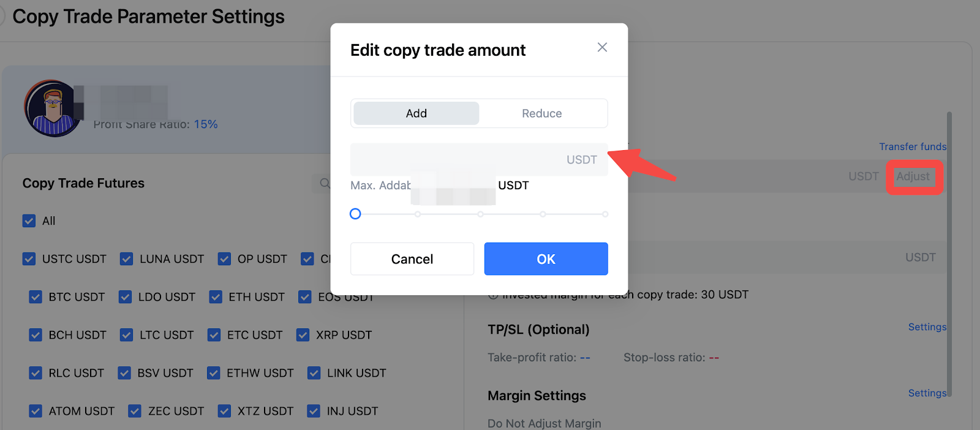The width and height of the screenshot is (980, 430).
Task: Close the Edit copy trade amount dialog
Action: coord(602,47)
